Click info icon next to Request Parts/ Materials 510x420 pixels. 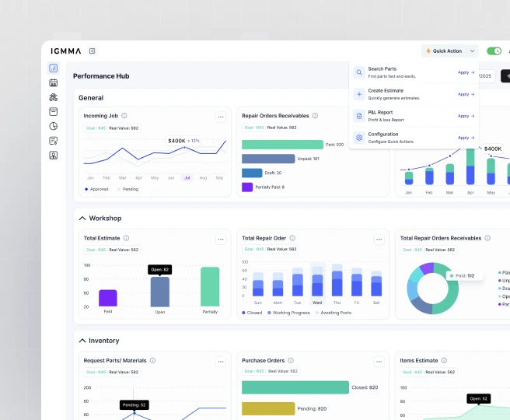(152, 360)
